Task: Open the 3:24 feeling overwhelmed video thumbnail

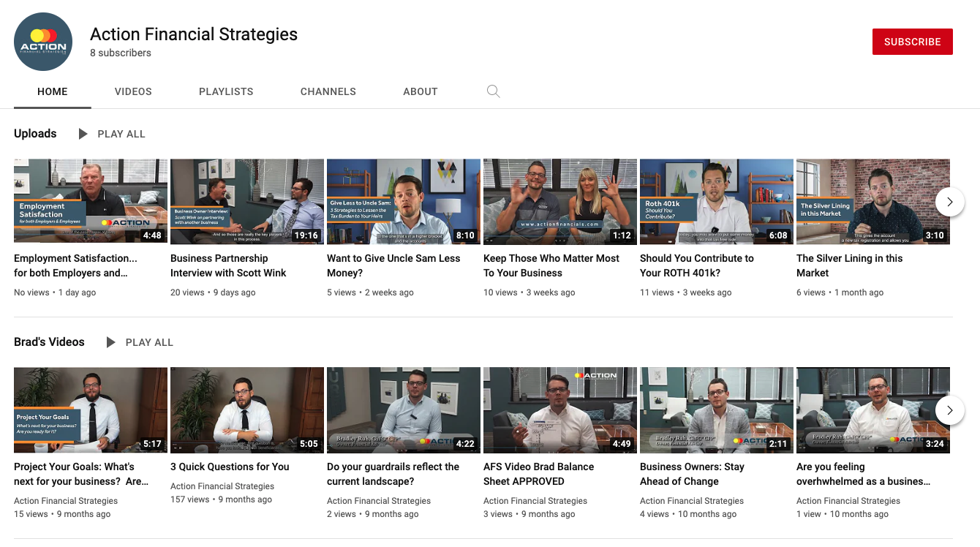Action: [873, 410]
